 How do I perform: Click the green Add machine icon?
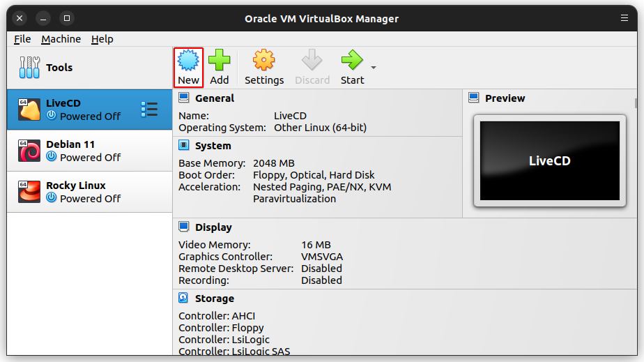pos(220,61)
